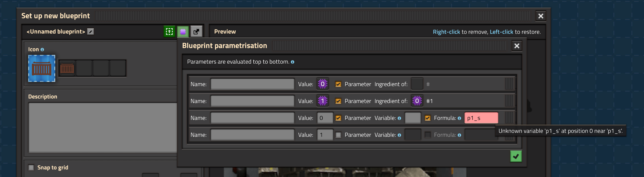Click the export blueprint string icon
Screen dimensions: 644x177
(x=196, y=32)
